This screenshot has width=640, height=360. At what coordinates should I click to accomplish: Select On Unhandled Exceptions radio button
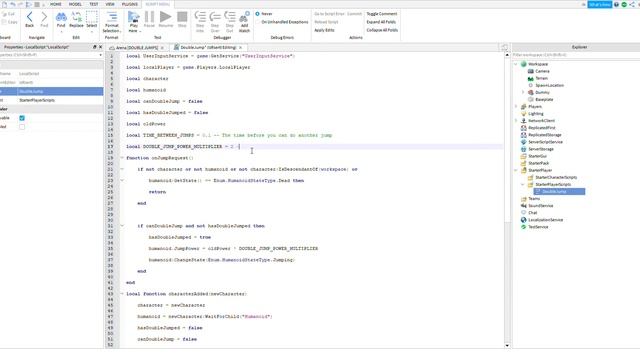pyautogui.click(x=258, y=22)
